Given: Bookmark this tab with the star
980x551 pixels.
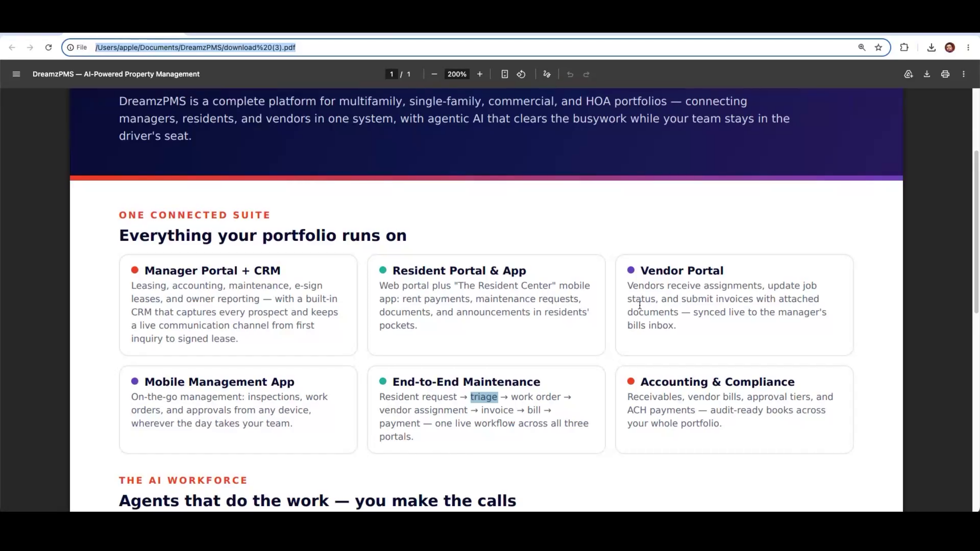Looking at the screenshot, I should (x=878, y=47).
